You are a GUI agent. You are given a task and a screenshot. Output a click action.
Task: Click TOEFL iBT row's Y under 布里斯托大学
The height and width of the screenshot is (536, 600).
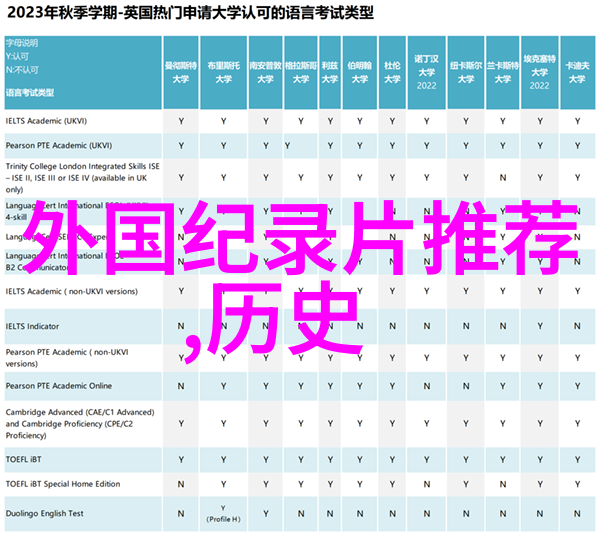pyautogui.click(x=223, y=460)
